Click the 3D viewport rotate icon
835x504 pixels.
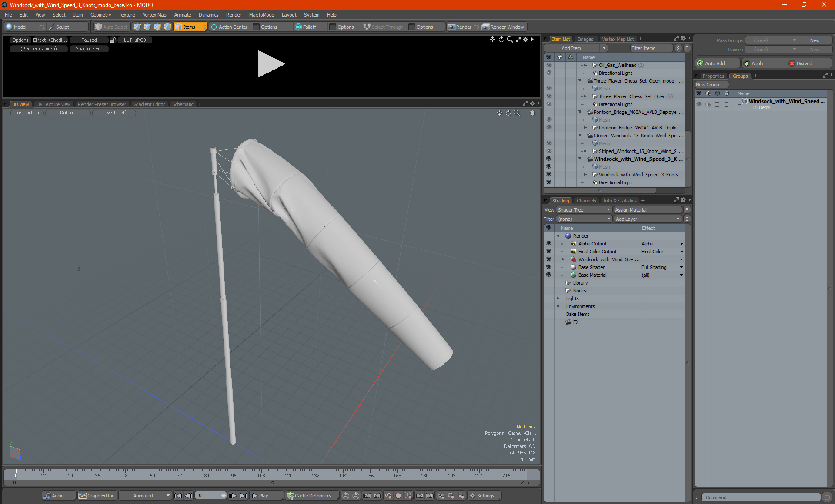tap(508, 113)
